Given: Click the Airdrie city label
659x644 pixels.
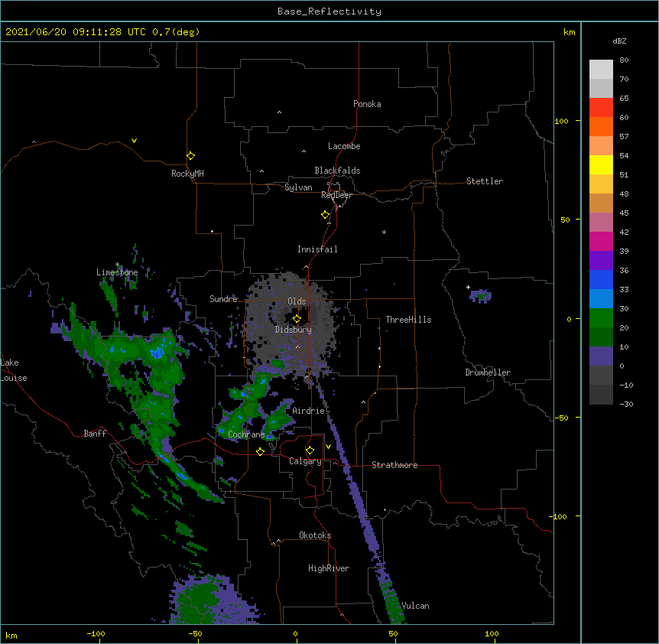Looking at the screenshot, I should click(309, 411).
